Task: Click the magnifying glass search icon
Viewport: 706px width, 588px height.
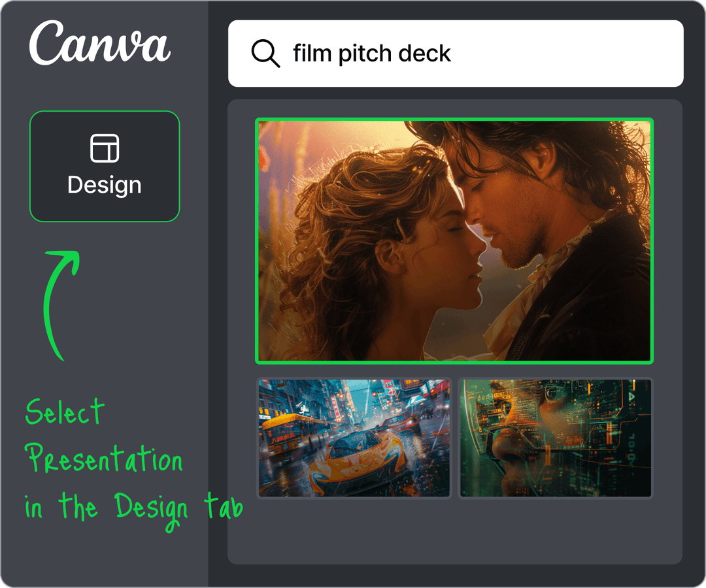Action: tap(265, 54)
